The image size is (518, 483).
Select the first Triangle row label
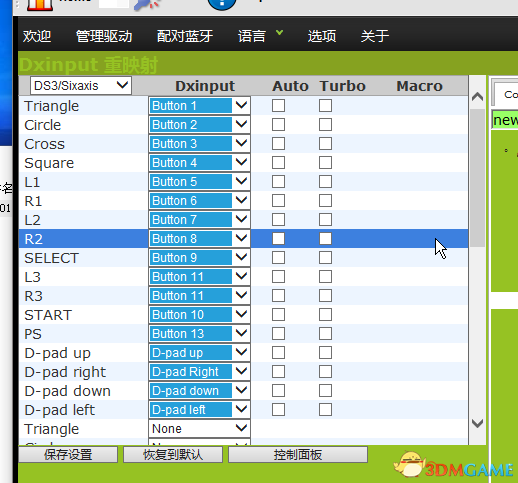pos(52,106)
